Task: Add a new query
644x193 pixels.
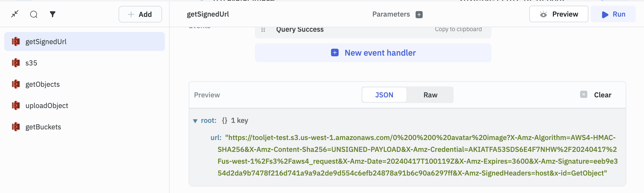Action: click(x=140, y=14)
